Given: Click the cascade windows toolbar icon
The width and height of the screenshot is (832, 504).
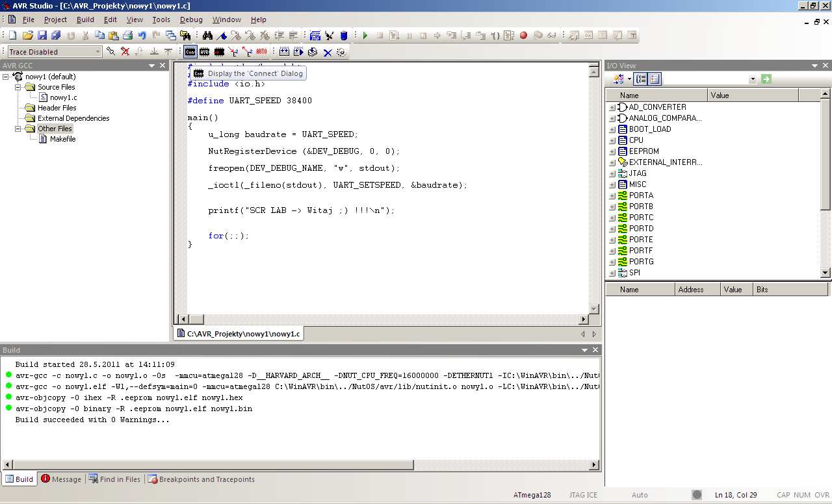Looking at the screenshot, I should click(170, 35).
